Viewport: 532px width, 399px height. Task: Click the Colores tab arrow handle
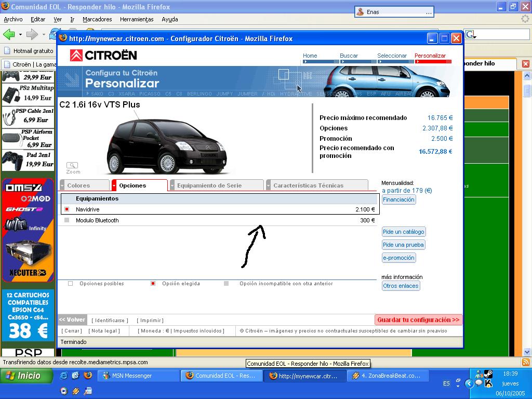62,185
